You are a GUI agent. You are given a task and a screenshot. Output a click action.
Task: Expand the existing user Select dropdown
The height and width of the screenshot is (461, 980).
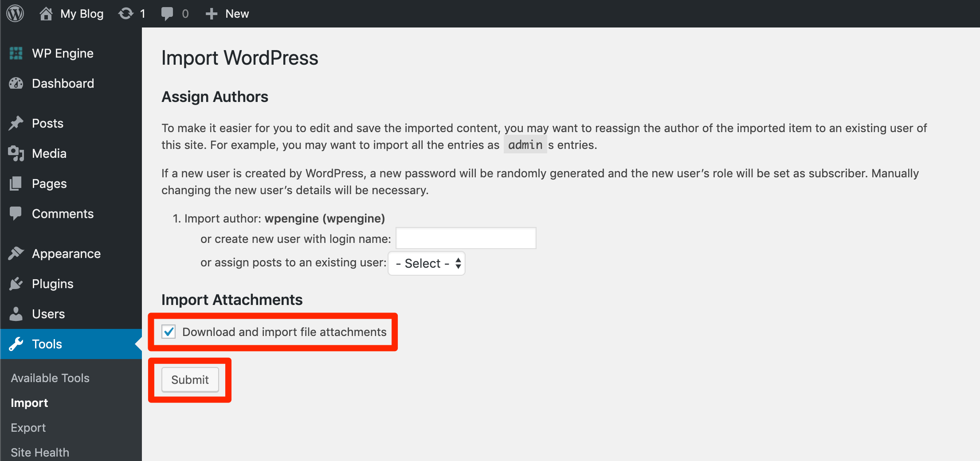tap(427, 263)
